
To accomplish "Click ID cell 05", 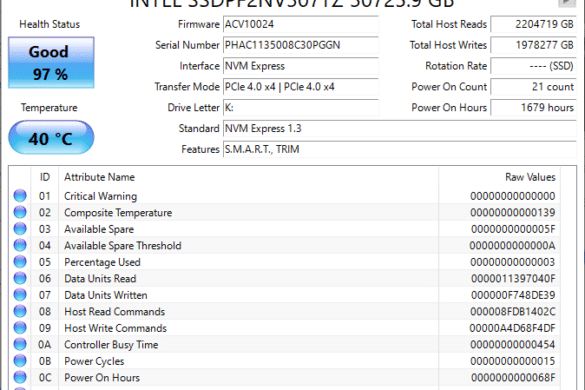I will (x=44, y=262).
